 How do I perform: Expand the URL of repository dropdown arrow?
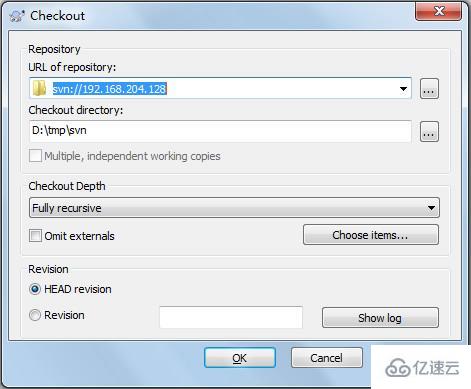403,89
